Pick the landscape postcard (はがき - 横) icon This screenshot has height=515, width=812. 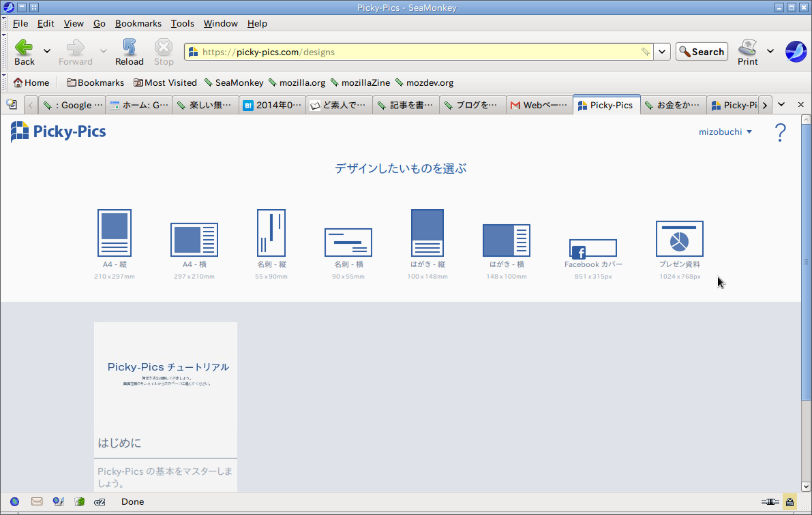[x=507, y=240]
